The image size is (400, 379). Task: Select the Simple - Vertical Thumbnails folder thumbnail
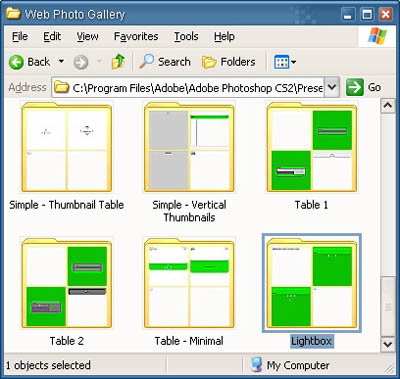pos(189,147)
